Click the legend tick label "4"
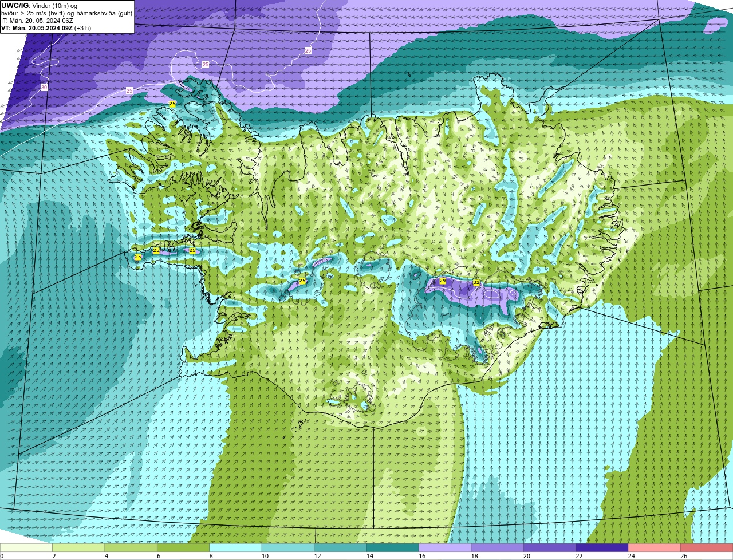 pos(107,556)
